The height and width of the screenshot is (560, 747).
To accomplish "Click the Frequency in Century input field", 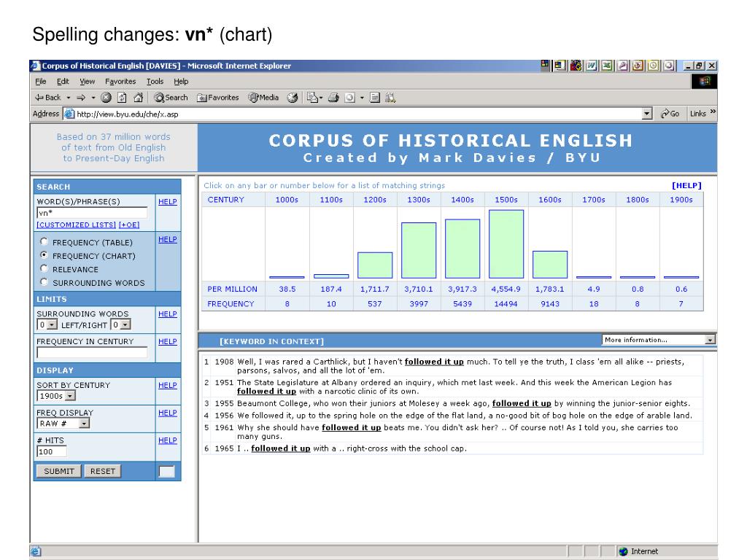I will [92, 352].
